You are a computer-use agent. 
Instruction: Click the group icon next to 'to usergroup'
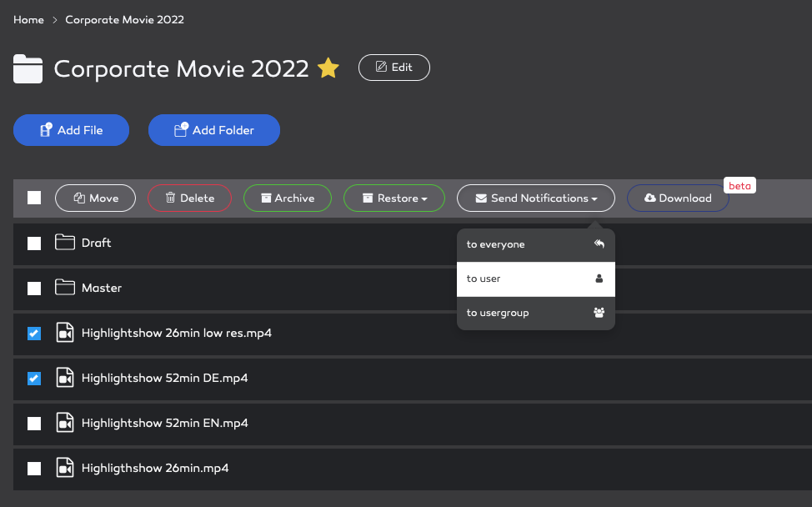(599, 313)
